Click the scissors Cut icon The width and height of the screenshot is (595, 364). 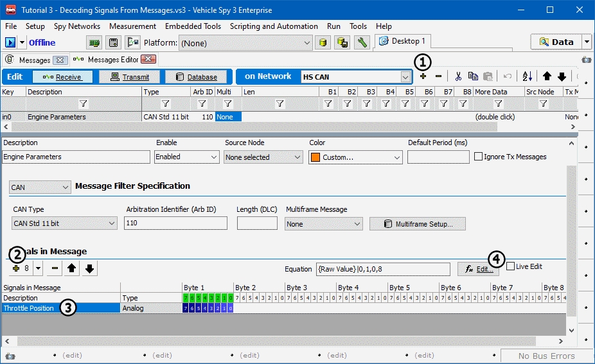click(458, 76)
